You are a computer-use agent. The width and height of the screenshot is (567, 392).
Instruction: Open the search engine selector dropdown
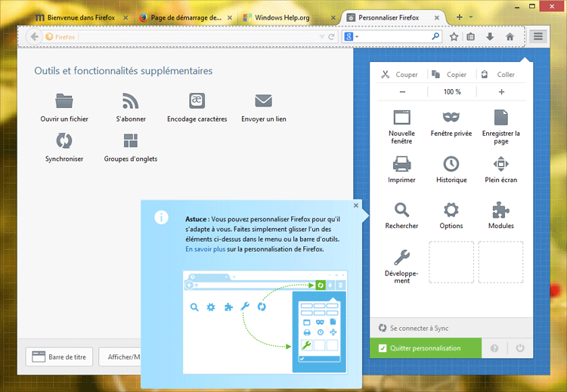pyautogui.click(x=352, y=36)
